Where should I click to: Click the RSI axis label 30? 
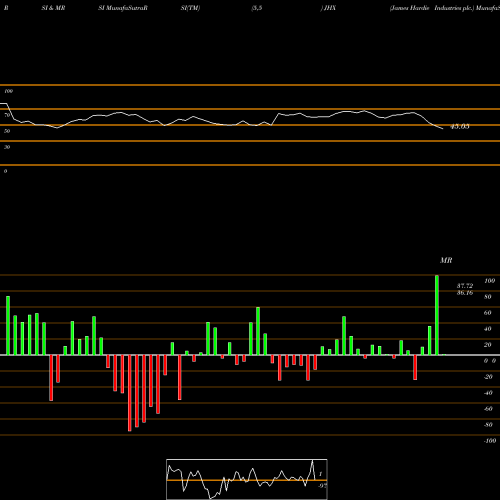click(x=7, y=147)
